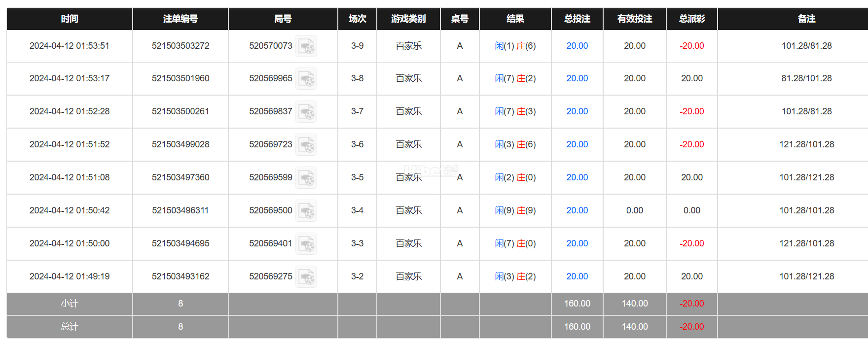Open video replay icon for round 520569723
Viewport: 868px width, 341px height.
tap(306, 145)
